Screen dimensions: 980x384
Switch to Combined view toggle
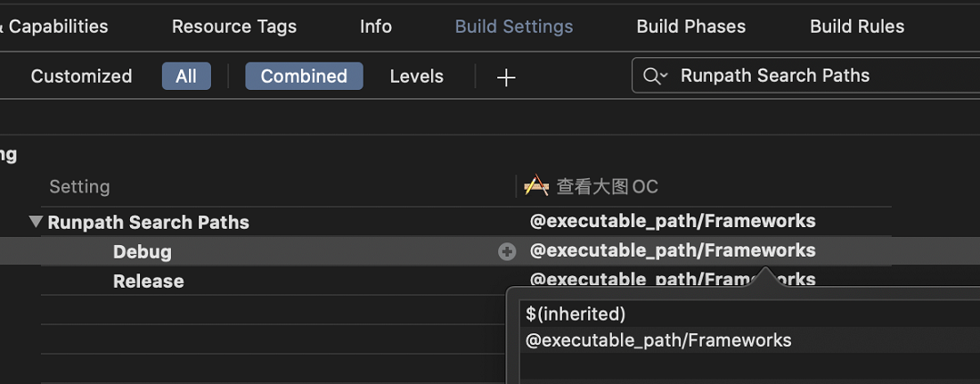[304, 77]
